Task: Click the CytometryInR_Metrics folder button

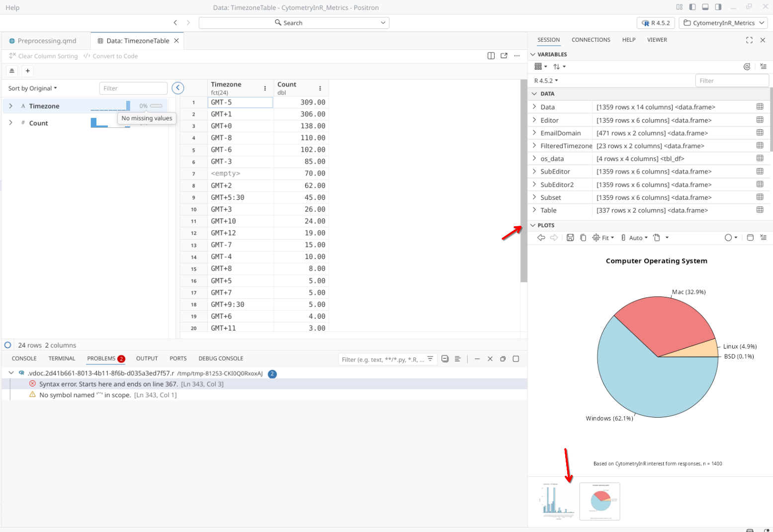Action: tap(723, 23)
